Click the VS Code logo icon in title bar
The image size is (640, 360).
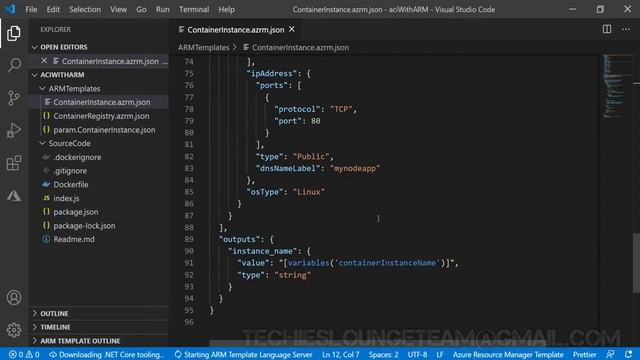click(10, 9)
